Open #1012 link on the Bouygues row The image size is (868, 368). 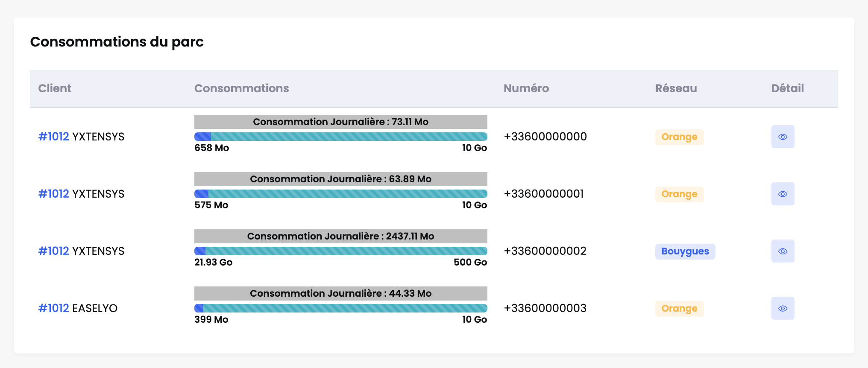[x=54, y=251]
